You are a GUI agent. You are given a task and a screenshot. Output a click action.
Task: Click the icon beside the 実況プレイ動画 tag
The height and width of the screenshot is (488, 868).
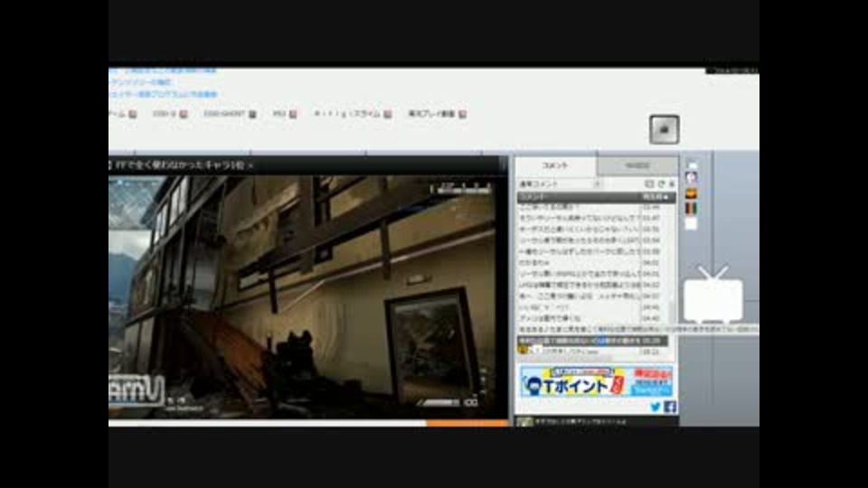tap(462, 114)
